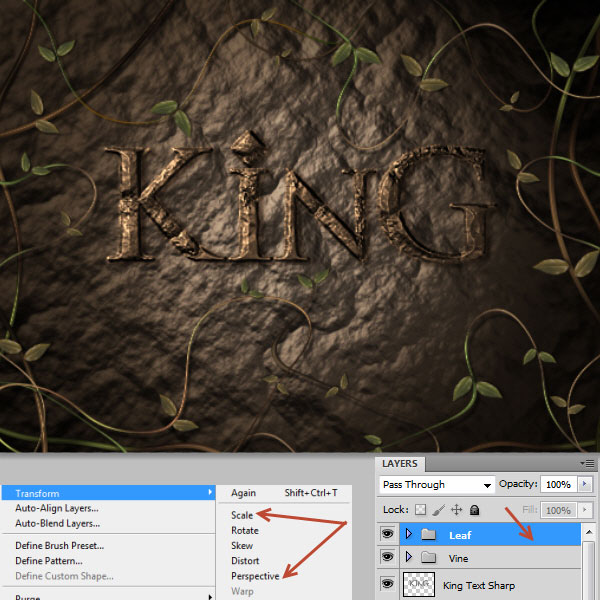This screenshot has width=600, height=600.
Task: Open the Pass Through blend mode dropdown
Action: [x=437, y=485]
